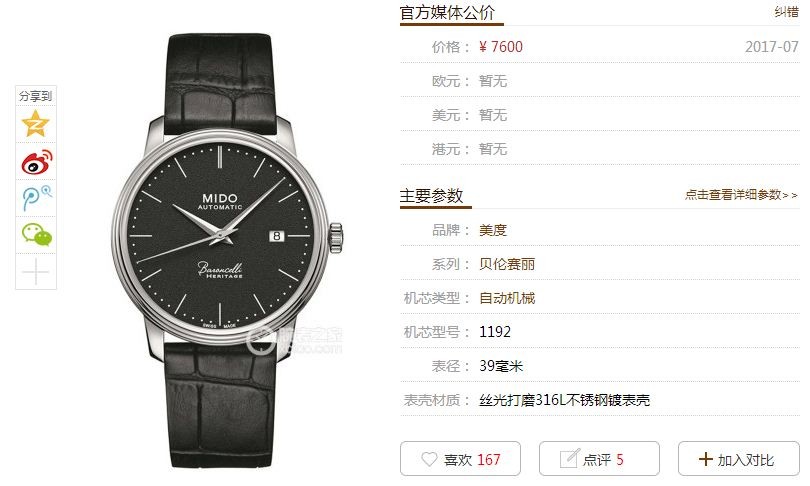The width and height of the screenshot is (810, 486).
Task: Click the pencil icon in 点评 button
Action: [x=569, y=458]
